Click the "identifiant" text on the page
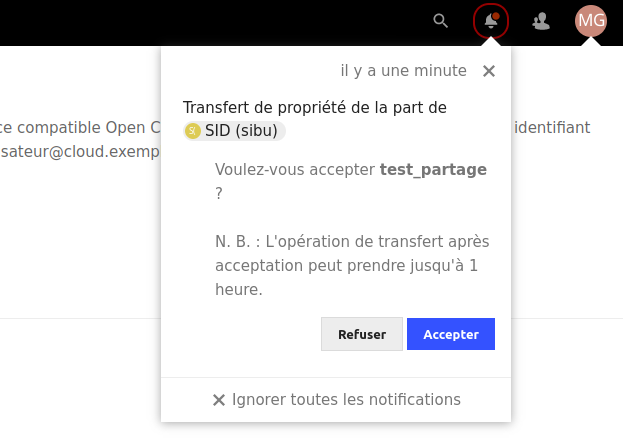 (551, 127)
